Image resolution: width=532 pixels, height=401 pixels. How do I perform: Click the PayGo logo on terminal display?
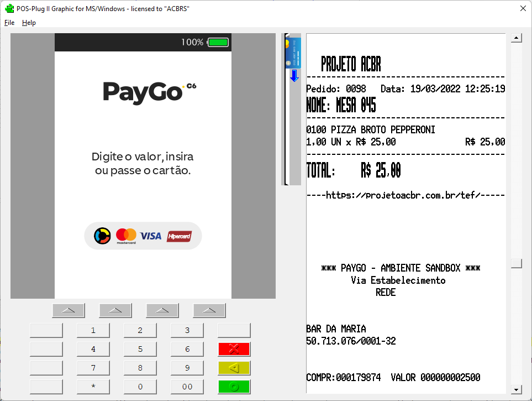click(x=150, y=92)
